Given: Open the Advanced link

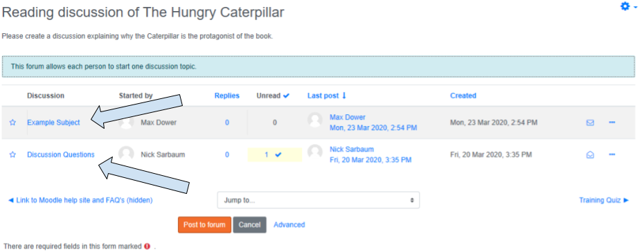Looking at the screenshot, I should tap(289, 225).
